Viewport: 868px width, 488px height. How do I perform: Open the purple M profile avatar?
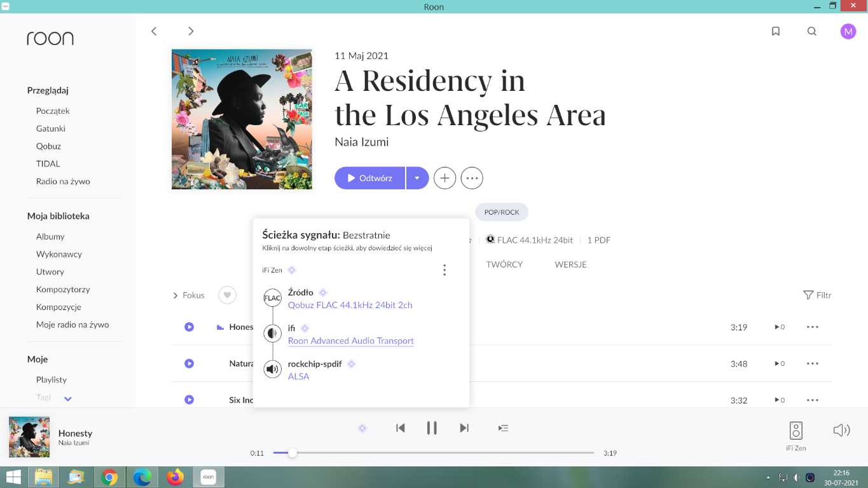click(x=848, y=31)
